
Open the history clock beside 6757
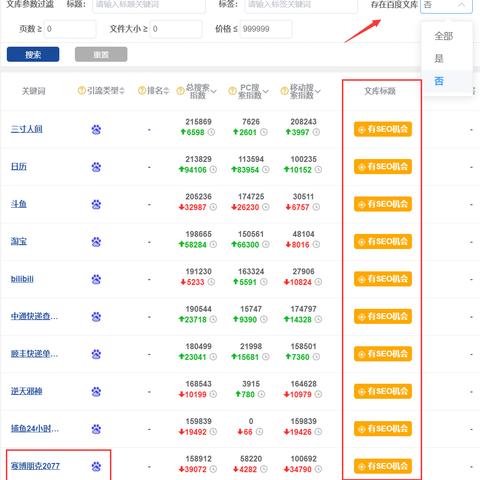coord(316,207)
